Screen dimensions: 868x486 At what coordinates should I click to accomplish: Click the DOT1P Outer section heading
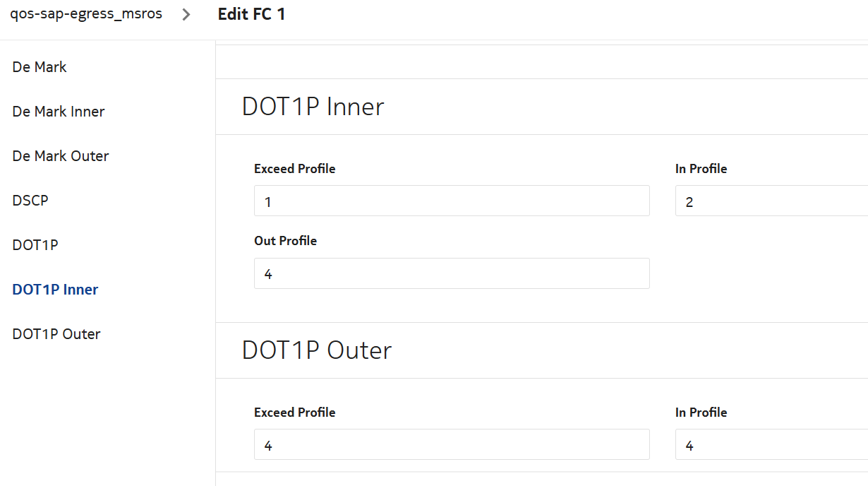[317, 350]
